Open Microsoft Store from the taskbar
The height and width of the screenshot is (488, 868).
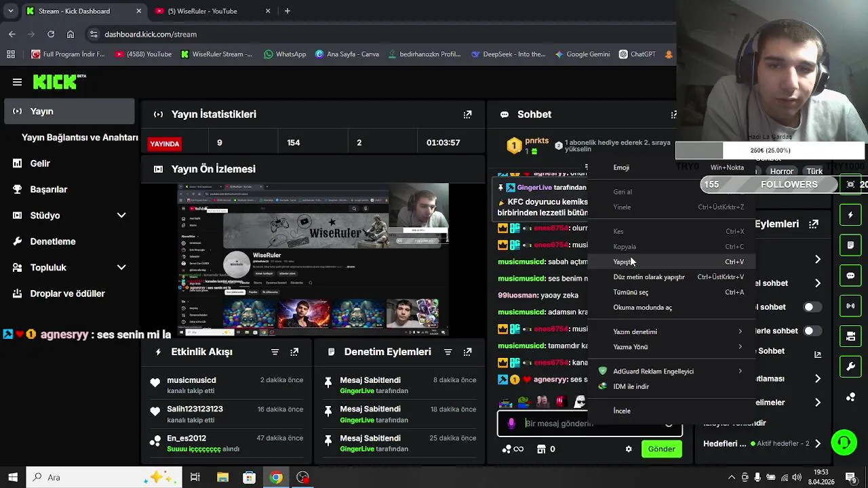point(249,477)
